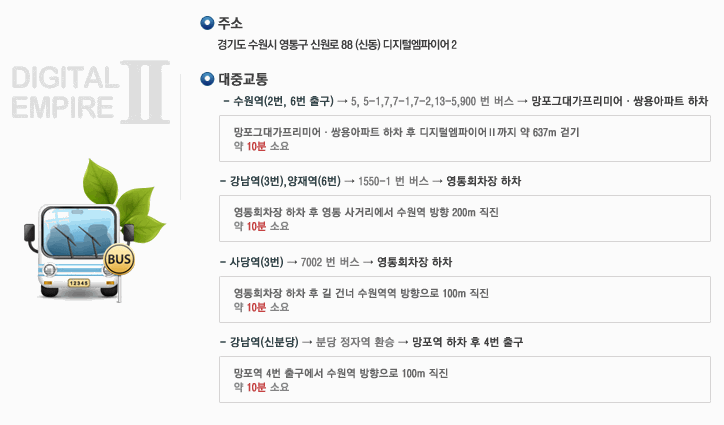Image resolution: width=724 pixels, height=425 pixels.
Task: Click the box about 망포역 4번 출구
Action: [465, 379]
